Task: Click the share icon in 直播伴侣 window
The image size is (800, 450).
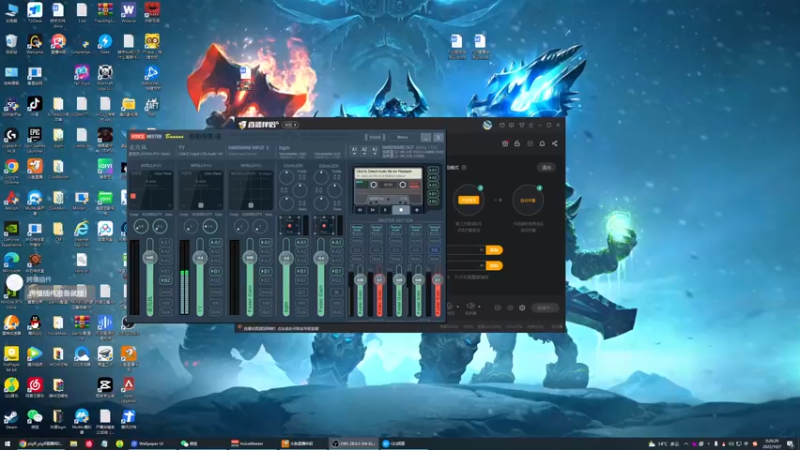Action: (555, 144)
